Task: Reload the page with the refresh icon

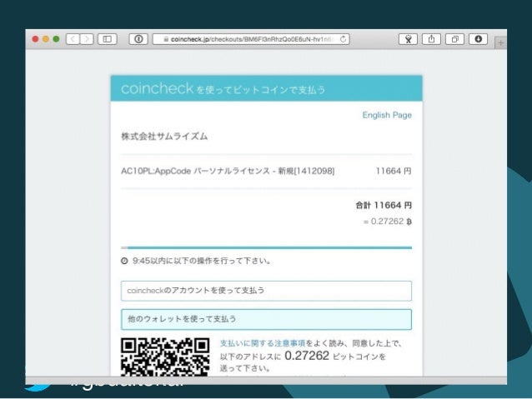Action: coord(343,39)
